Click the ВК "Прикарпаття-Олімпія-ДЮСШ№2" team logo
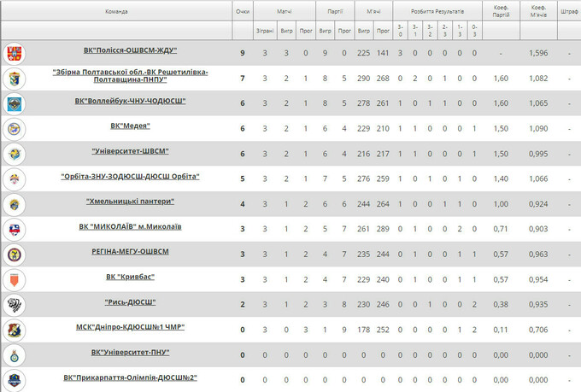 tap(15, 379)
